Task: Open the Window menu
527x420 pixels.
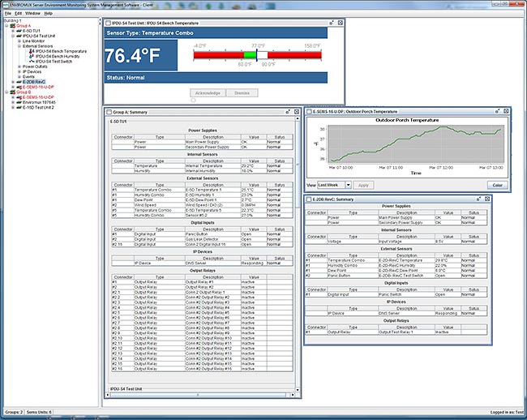Action: pyautogui.click(x=32, y=14)
